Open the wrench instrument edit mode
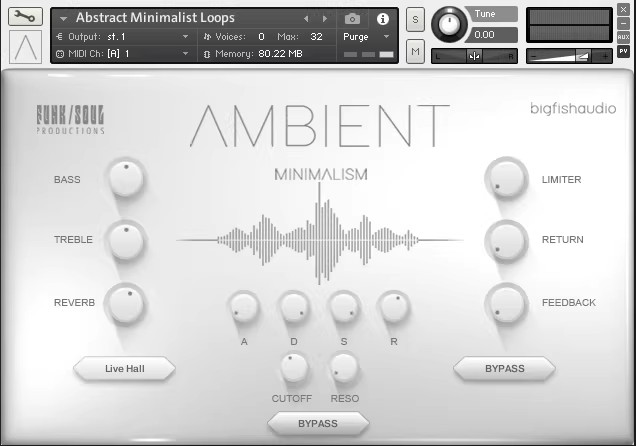 point(25,17)
